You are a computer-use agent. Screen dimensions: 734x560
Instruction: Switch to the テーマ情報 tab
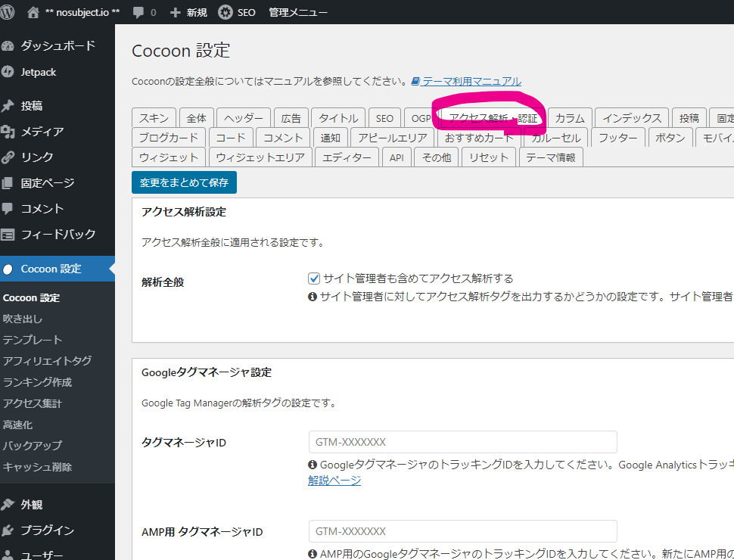[x=551, y=157]
